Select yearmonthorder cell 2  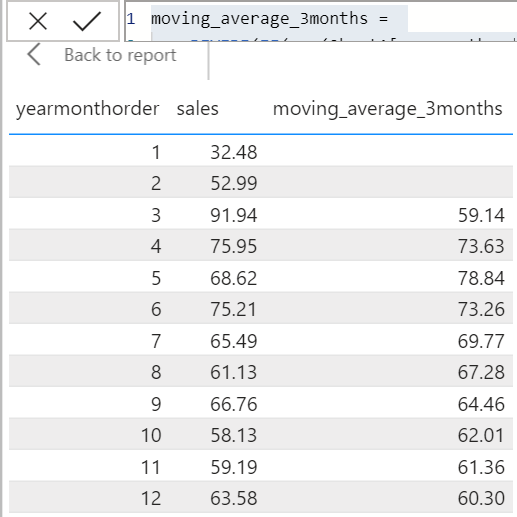click(156, 183)
